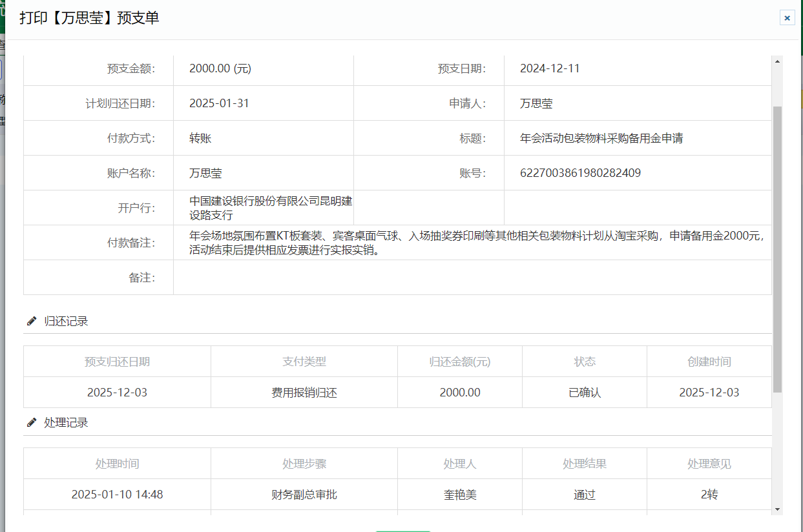This screenshot has height=532, width=803.
Task: Close the 预支单 print dialog
Action: 787,18
